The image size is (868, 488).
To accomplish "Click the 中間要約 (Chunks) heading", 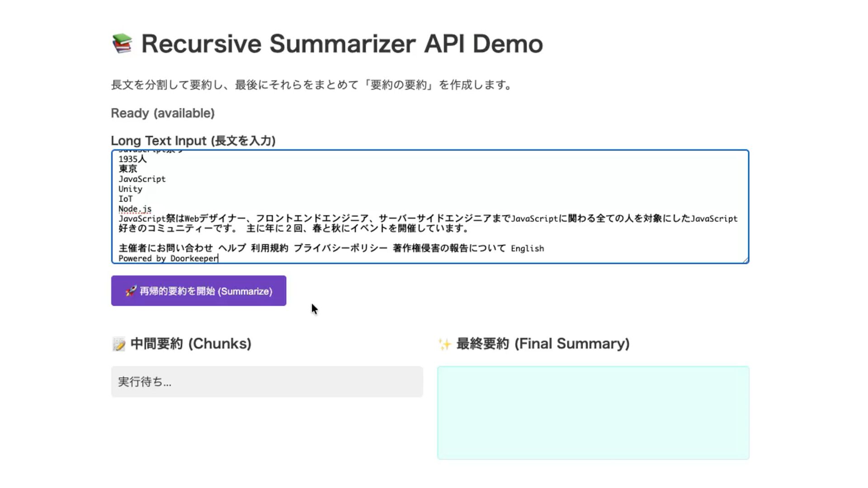I will (190, 344).
